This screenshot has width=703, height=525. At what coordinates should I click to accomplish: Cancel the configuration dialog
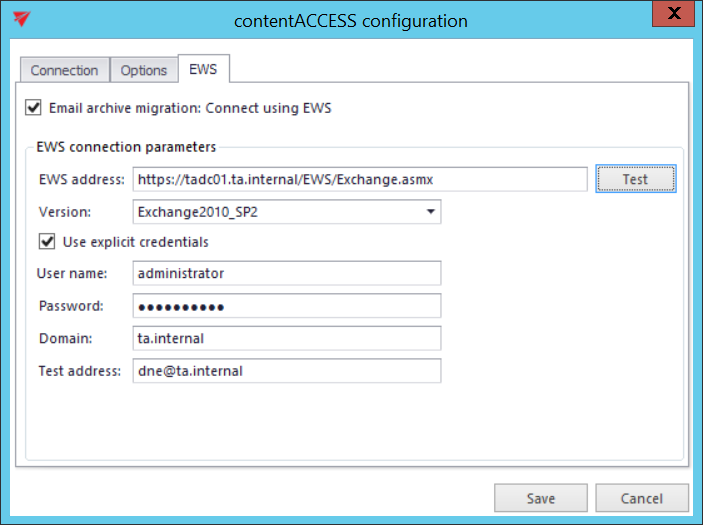(642, 498)
